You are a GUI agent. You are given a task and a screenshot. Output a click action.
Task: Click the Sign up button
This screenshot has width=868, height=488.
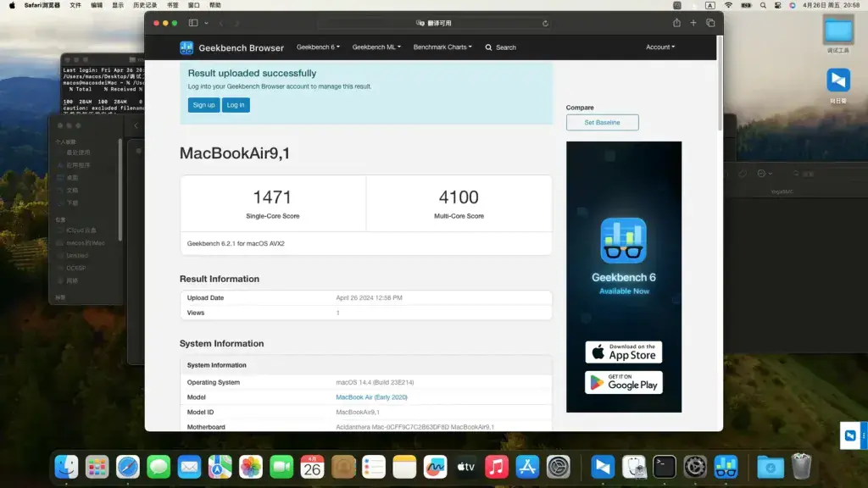(203, 105)
